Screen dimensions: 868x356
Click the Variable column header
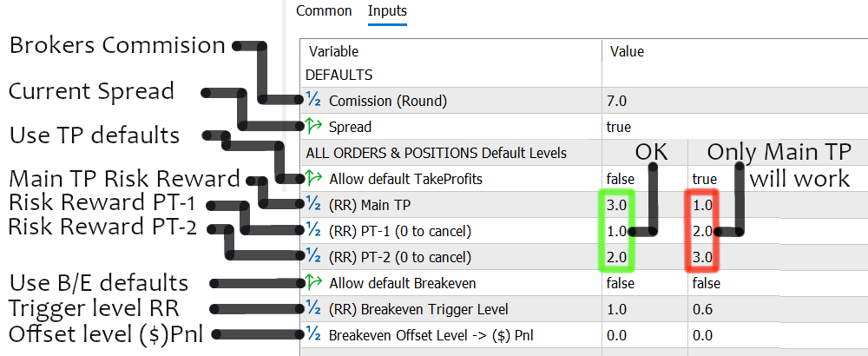click(333, 52)
